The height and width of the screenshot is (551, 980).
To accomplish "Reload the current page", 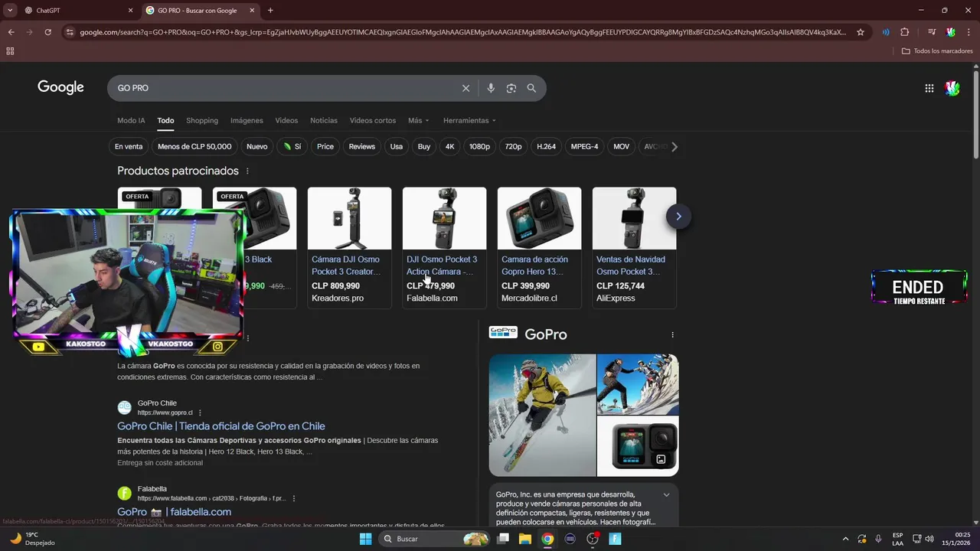I will click(47, 32).
